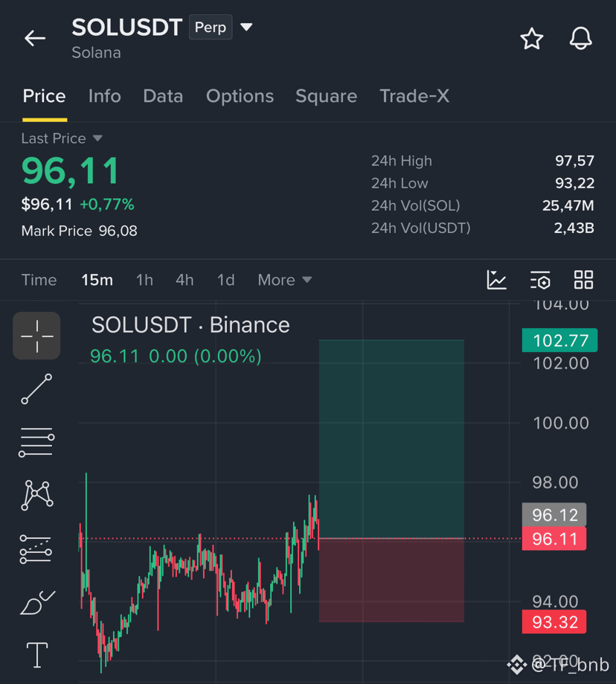Switch chart to 1h timeframe
This screenshot has width=616, height=684.
click(x=145, y=280)
